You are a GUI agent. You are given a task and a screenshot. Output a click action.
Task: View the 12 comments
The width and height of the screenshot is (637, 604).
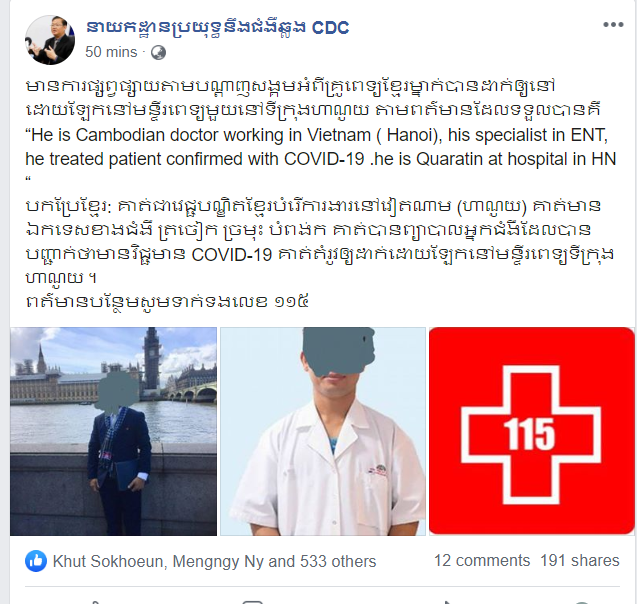482,561
